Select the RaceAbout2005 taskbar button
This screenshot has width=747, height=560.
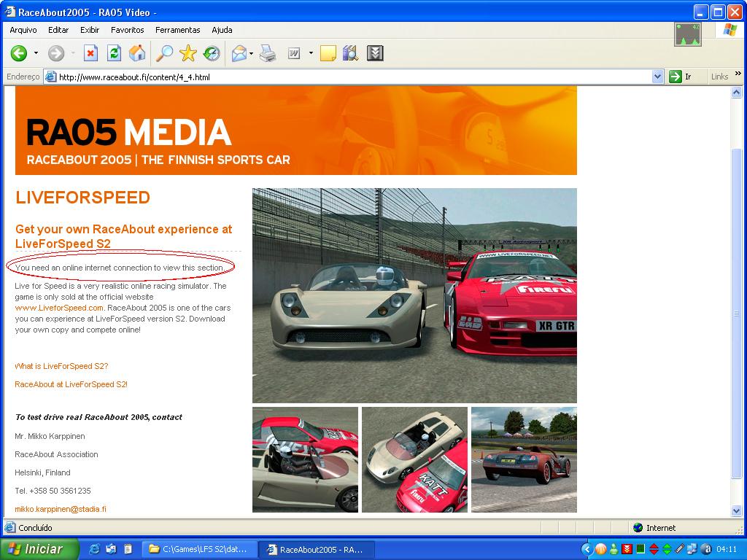pyautogui.click(x=317, y=550)
